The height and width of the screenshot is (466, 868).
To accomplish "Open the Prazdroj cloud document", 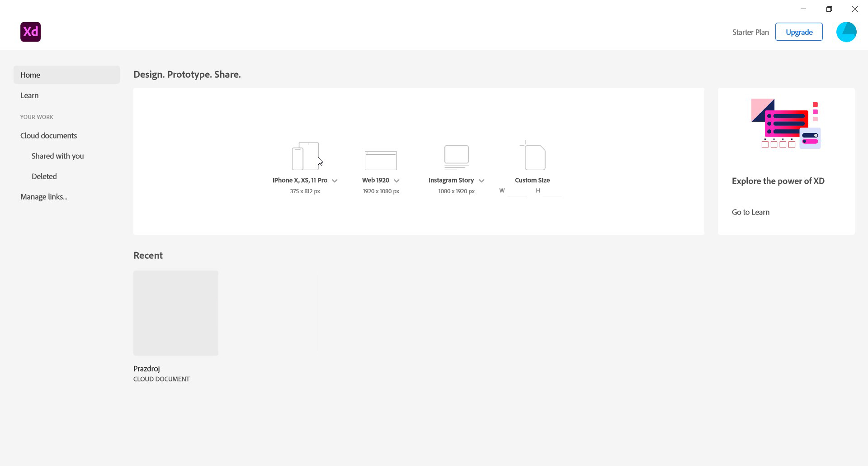I will [x=175, y=313].
